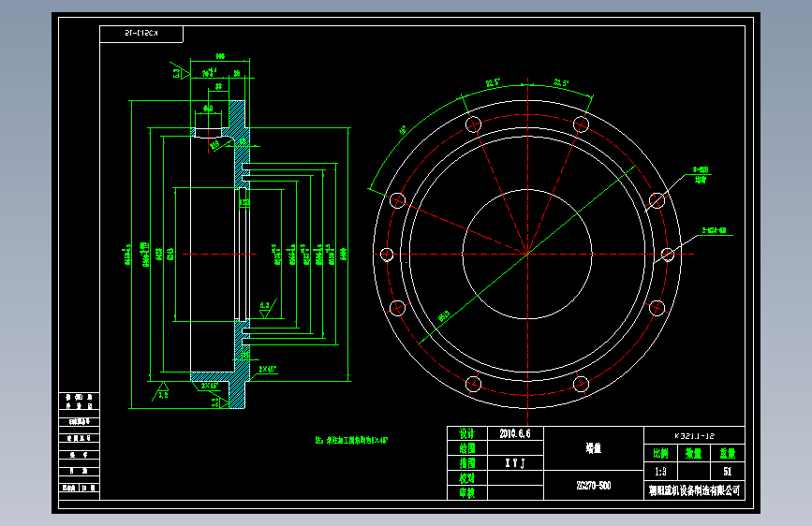
Task: Select the 校对 row label
Action: [x=466, y=478]
